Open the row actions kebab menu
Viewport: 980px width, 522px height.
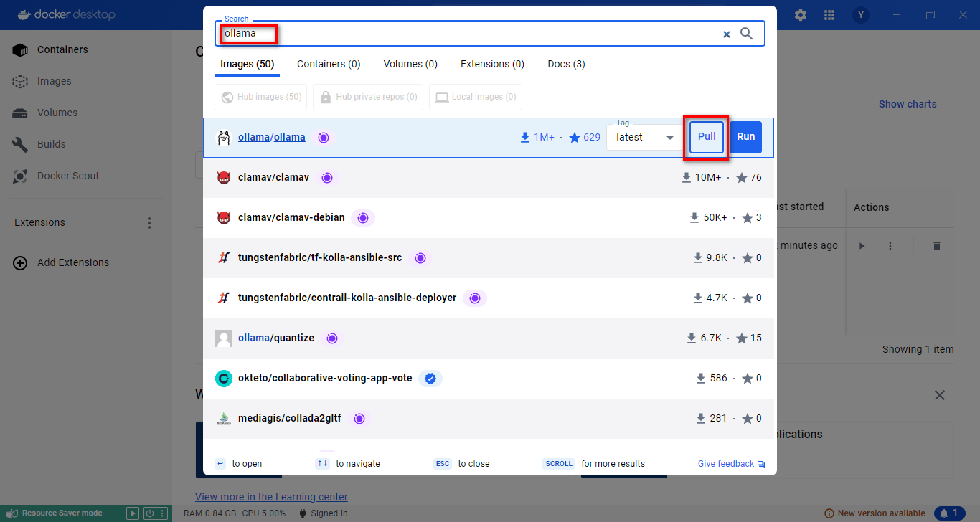coord(890,246)
